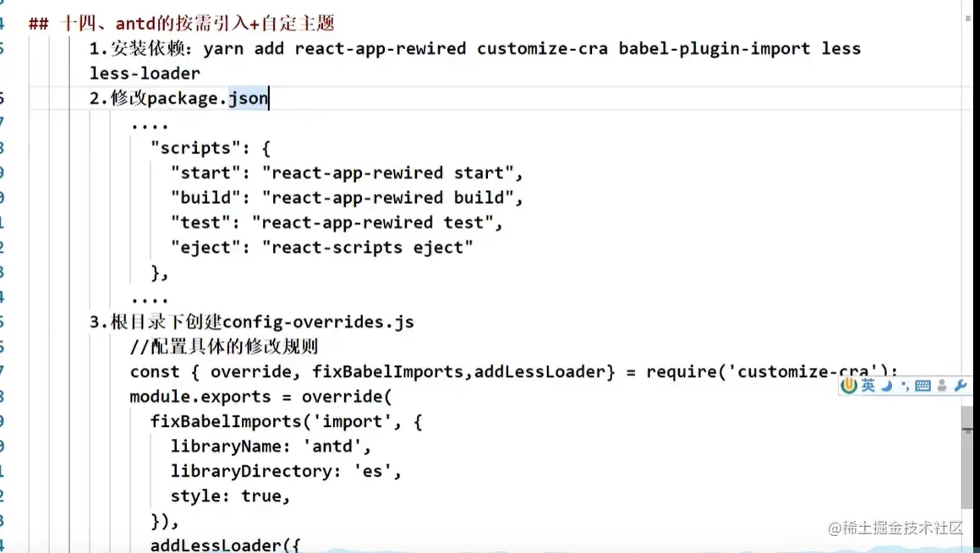Click the react-scripts eject line

(x=321, y=247)
